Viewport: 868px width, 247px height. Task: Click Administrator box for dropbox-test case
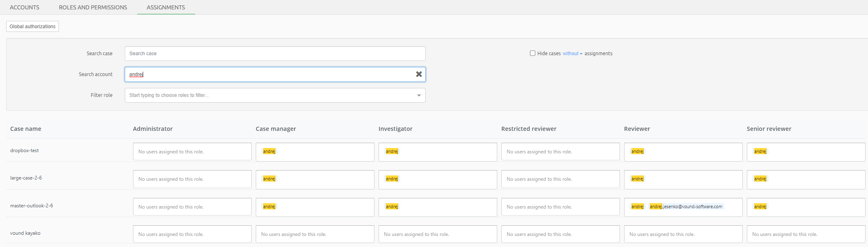[x=192, y=152]
